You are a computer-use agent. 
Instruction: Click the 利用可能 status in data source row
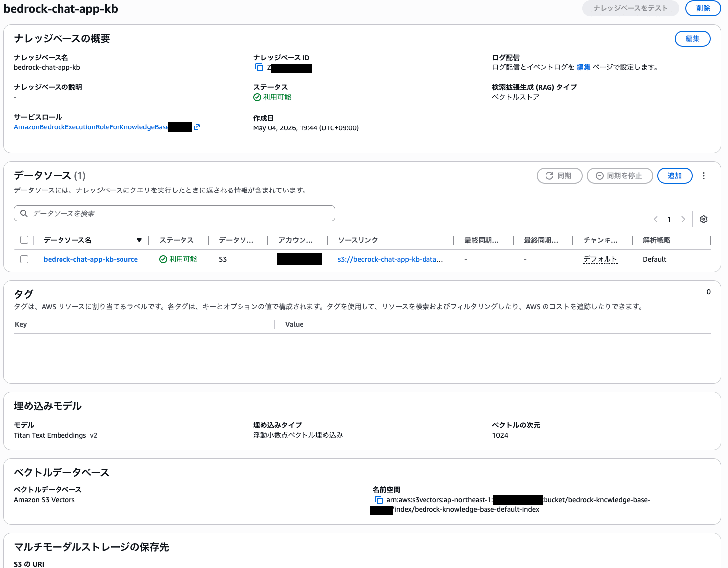coord(178,259)
